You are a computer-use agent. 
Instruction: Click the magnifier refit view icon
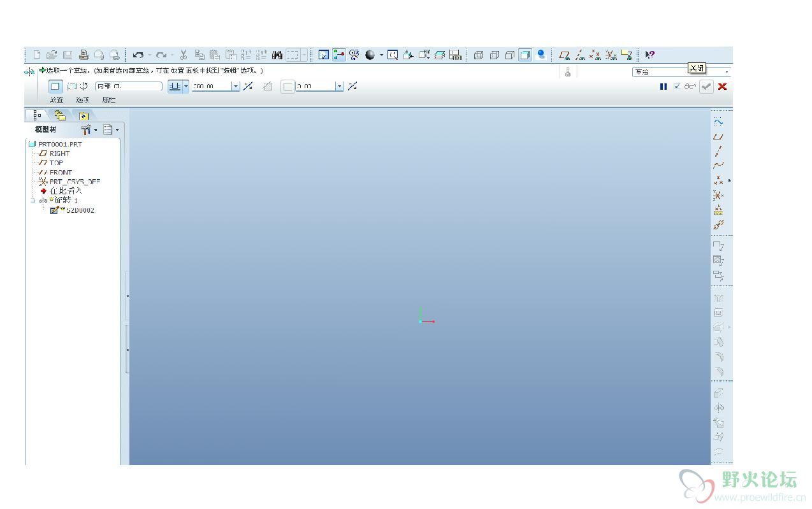(393, 55)
